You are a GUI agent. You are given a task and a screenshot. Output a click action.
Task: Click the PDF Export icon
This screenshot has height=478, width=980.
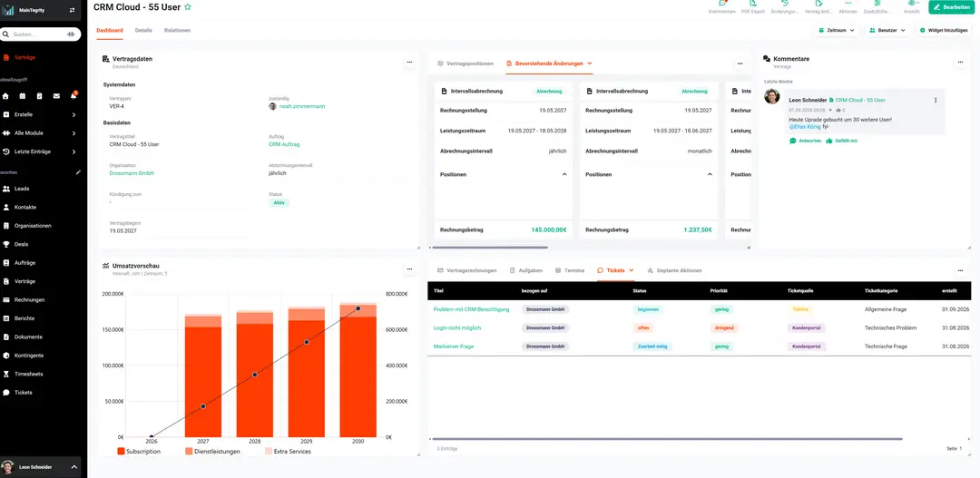752,4
